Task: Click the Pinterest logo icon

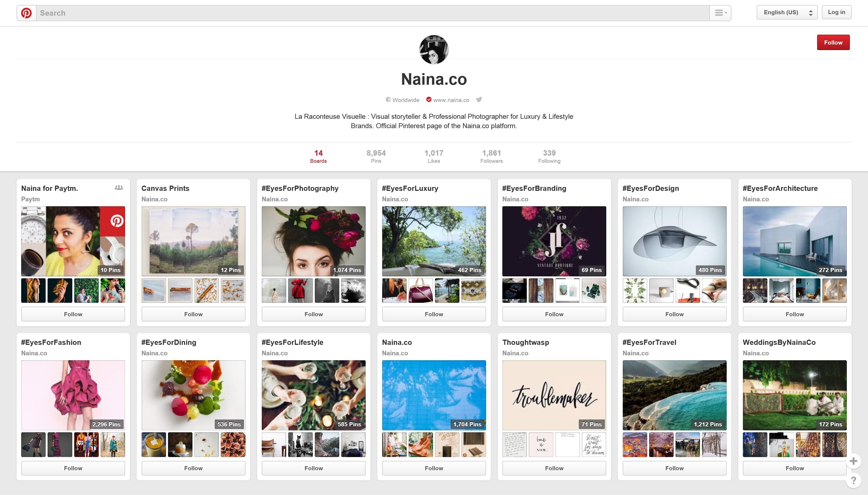Action: 26,13
